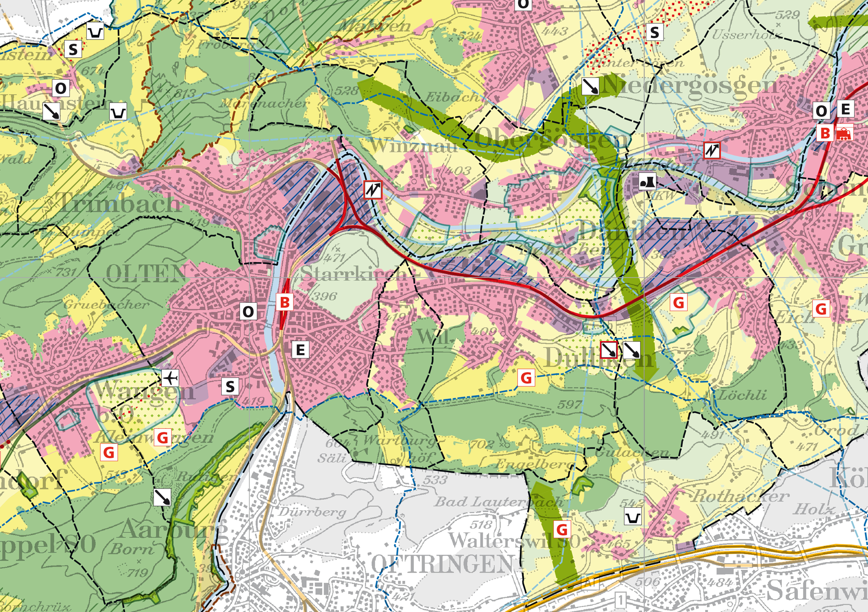Select the red G marker near Walterswil
This screenshot has width=868, height=612.
click(x=562, y=529)
